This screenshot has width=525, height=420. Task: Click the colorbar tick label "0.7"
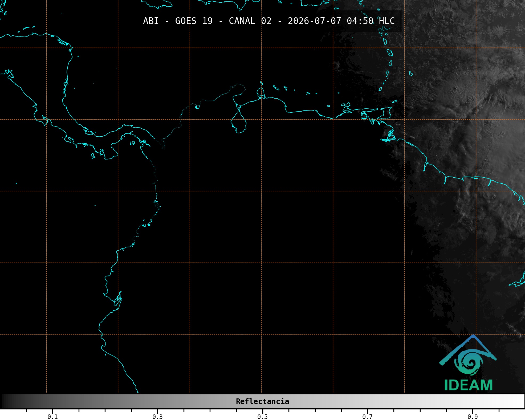coord(367,417)
